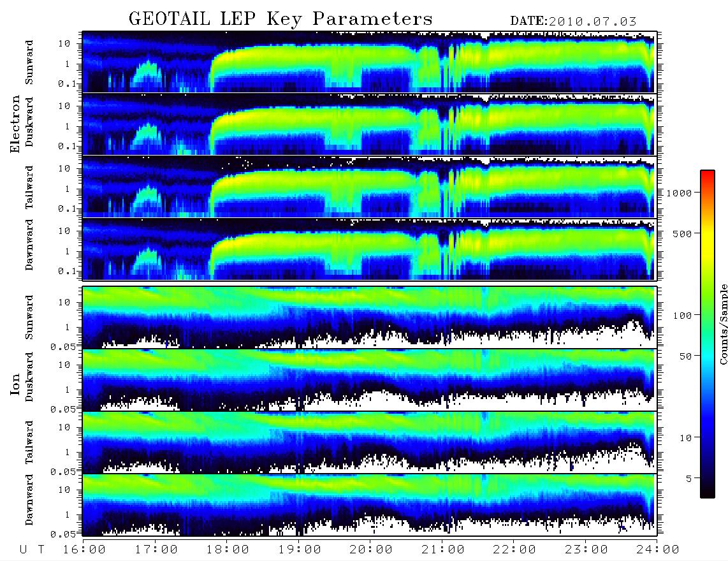Click the 21:00 time tick label
Image resolution: width=728 pixels, height=561 pixels.
pyautogui.click(x=443, y=550)
